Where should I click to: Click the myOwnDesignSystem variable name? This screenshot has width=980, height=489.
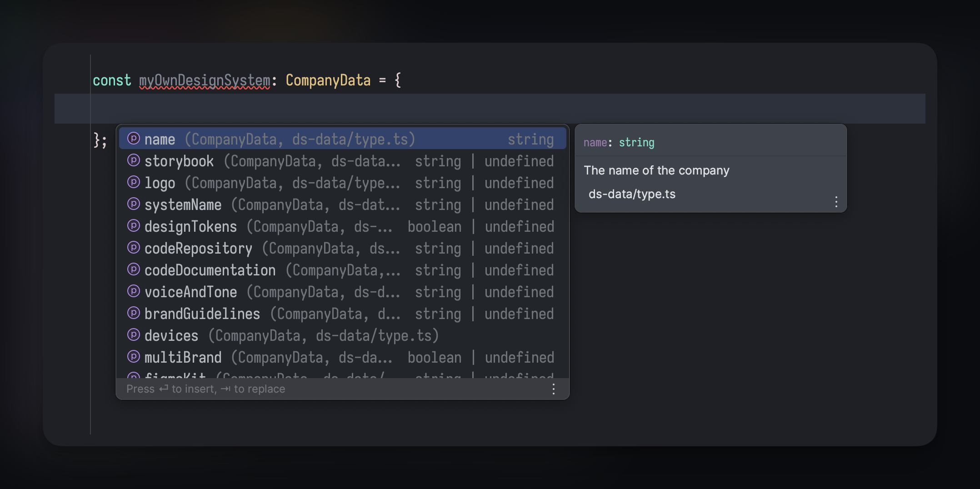pyautogui.click(x=205, y=81)
